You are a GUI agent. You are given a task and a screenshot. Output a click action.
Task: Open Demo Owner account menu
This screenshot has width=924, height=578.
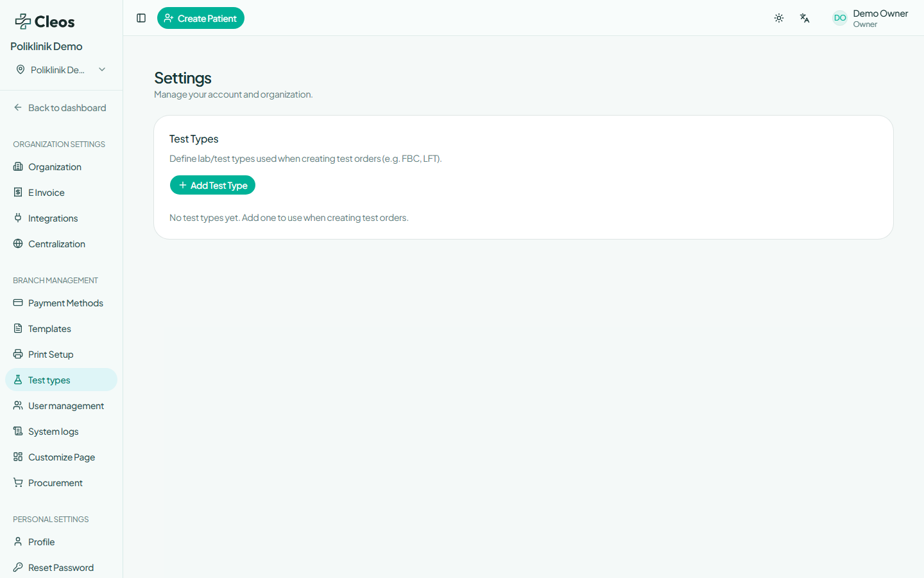click(870, 18)
